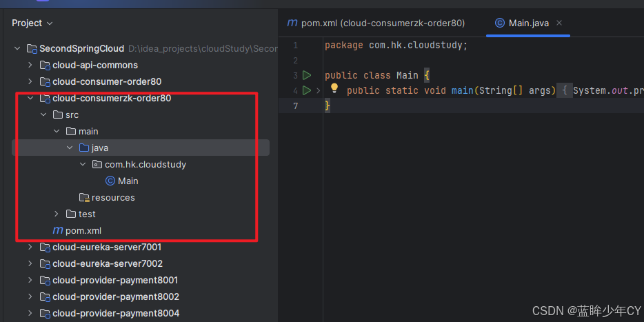Collapse the main folder
This screenshot has height=322, width=644.
pos(57,131)
